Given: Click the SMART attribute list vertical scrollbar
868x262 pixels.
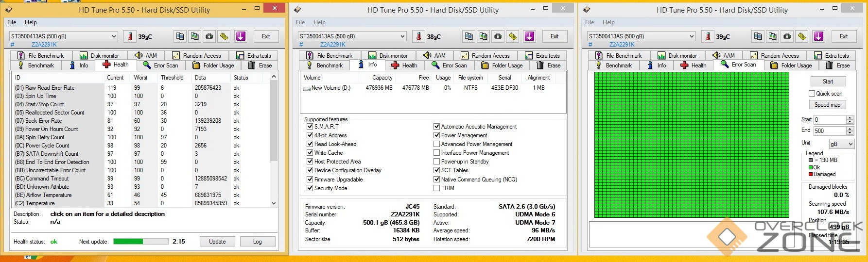Looking at the screenshot, I should pyautogui.click(x=274, y=140).
